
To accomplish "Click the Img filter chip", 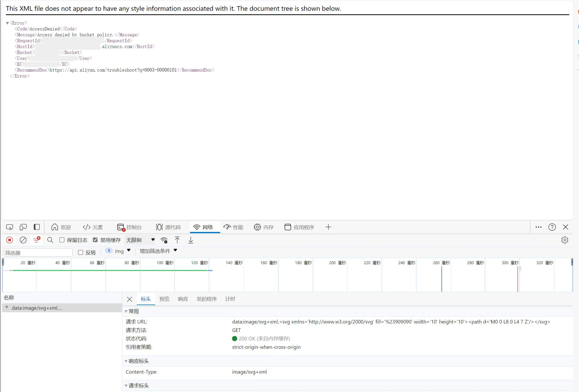I will click(x=118, y=251).
